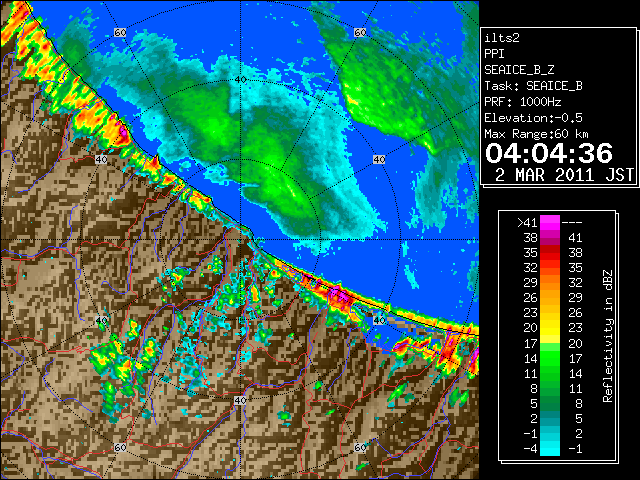
Task: Select the "PPI" scan type label
Action: click(x=494, y=54)
